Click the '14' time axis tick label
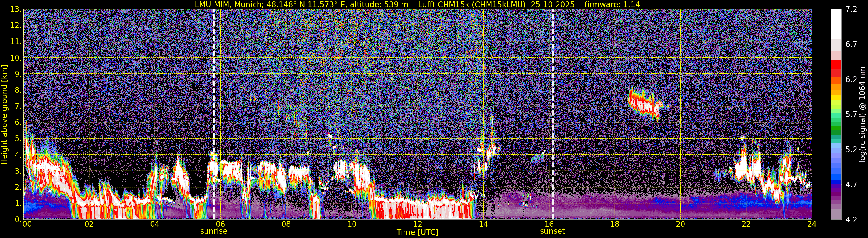This screenshot has height=238, width=868. 483,224
